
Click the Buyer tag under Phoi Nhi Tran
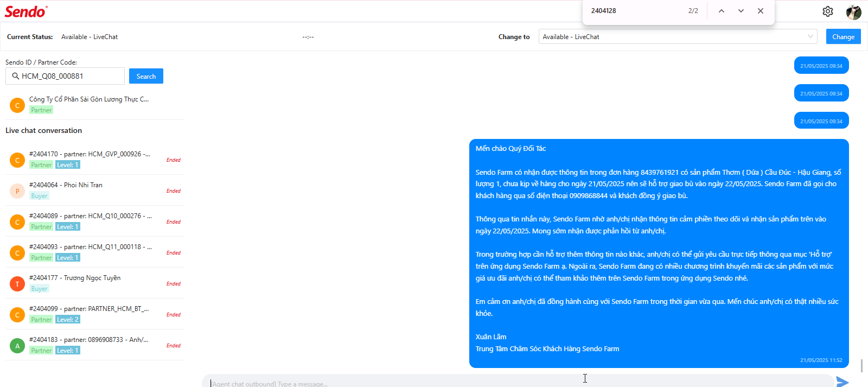pyautogui.click(x=39, y=196)
